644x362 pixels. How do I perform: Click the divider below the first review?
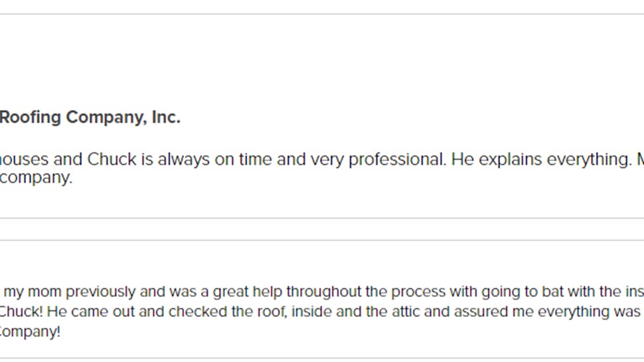322,218
